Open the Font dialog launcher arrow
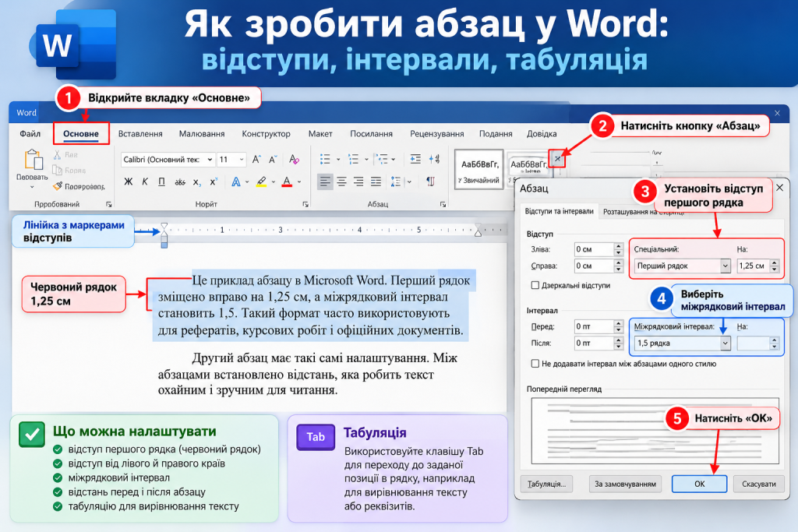Screen dimensions: 798x532 pos(305,204)
